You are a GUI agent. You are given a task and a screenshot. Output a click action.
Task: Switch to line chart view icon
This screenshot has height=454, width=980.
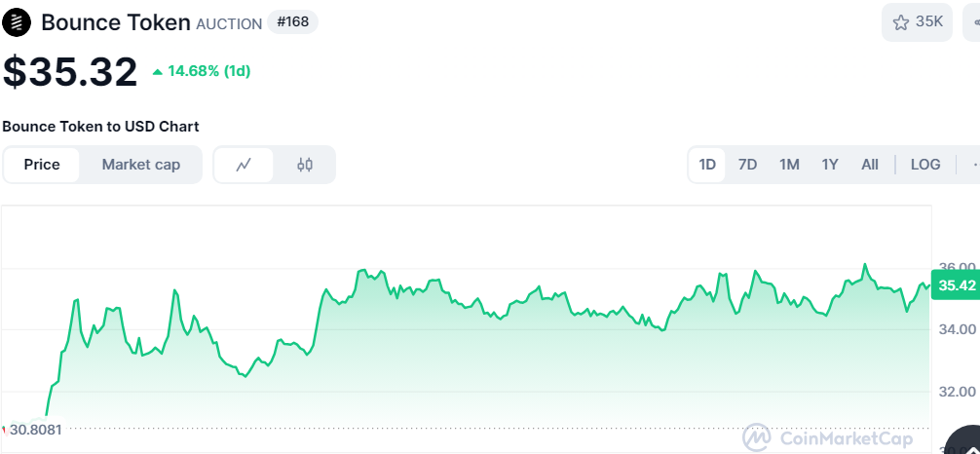pyautogui.click(x=244, y=165)
